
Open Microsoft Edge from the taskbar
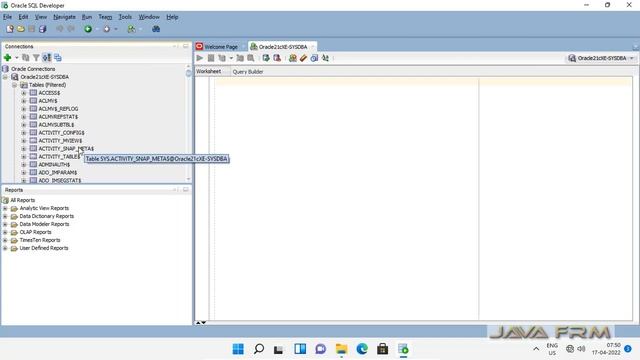tap(362, 349)
